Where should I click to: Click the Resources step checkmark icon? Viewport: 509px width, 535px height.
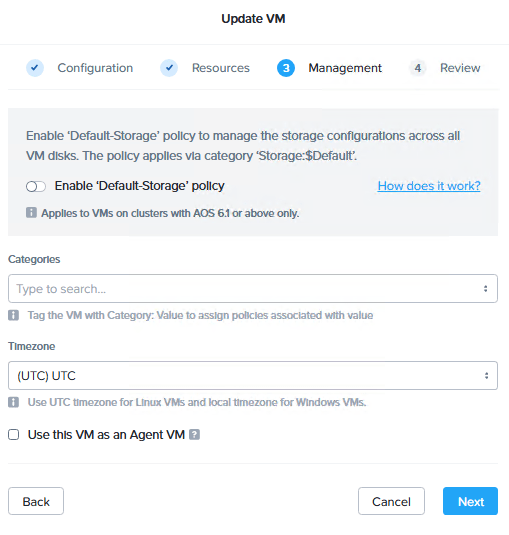coord(169,68)
